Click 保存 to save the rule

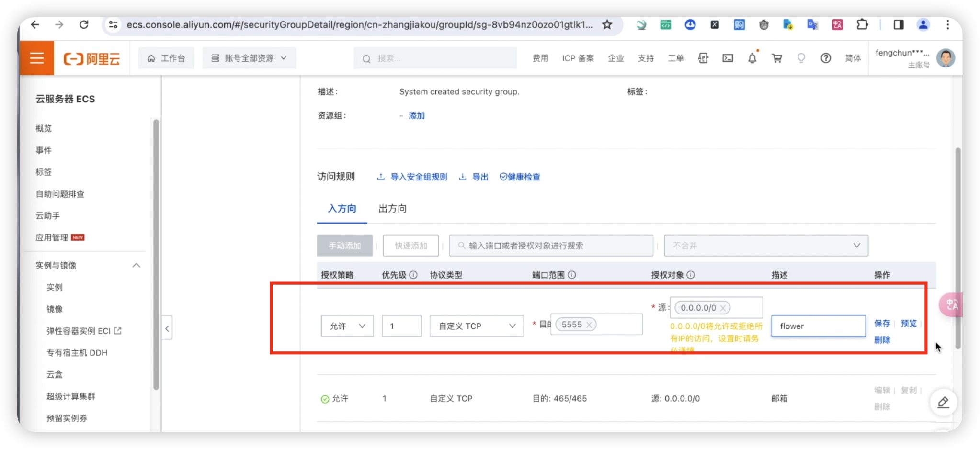click(882, 324)
